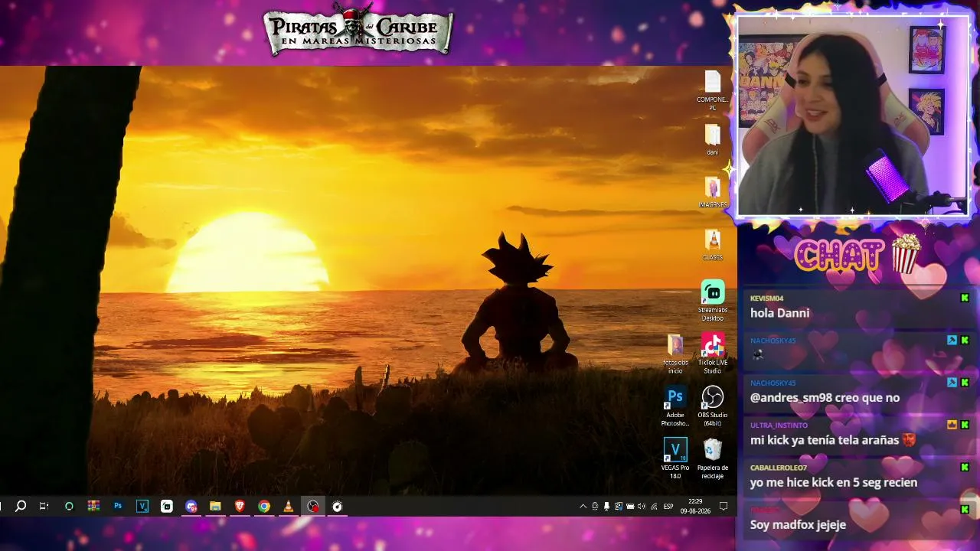Open the IMAGENES folder on the desktop
The image size is (980, 551).
712,192
